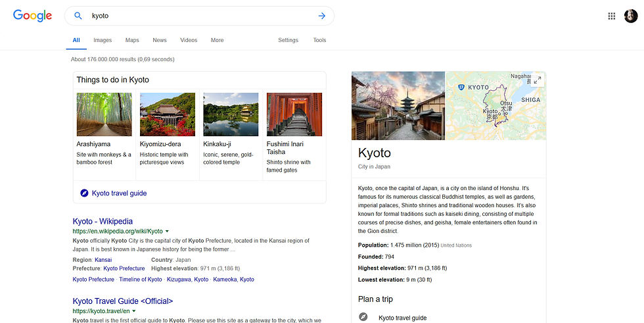The image size is (644, 323).
Task: Open the account profile picture
Action: point(631,16)
